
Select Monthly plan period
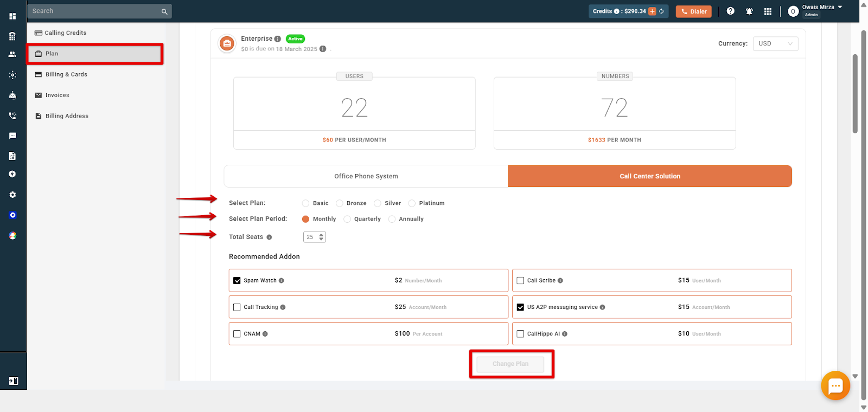(305, 219)
